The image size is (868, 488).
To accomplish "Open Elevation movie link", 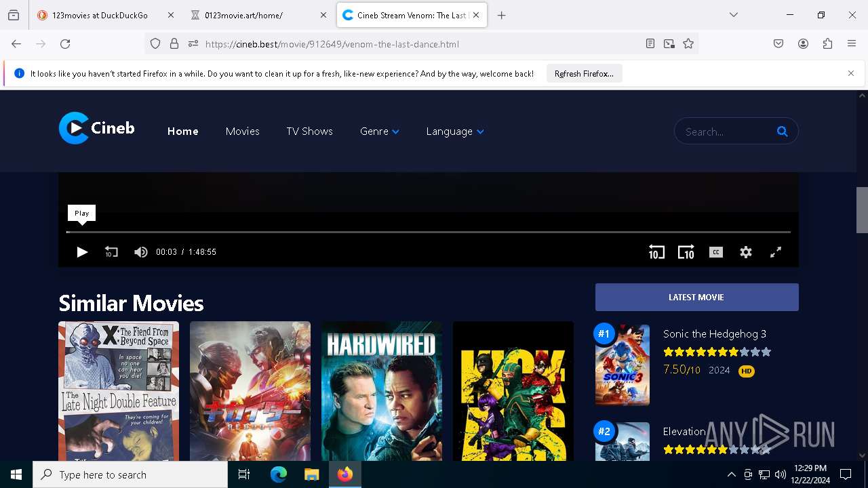I will [x=684, y=432].
